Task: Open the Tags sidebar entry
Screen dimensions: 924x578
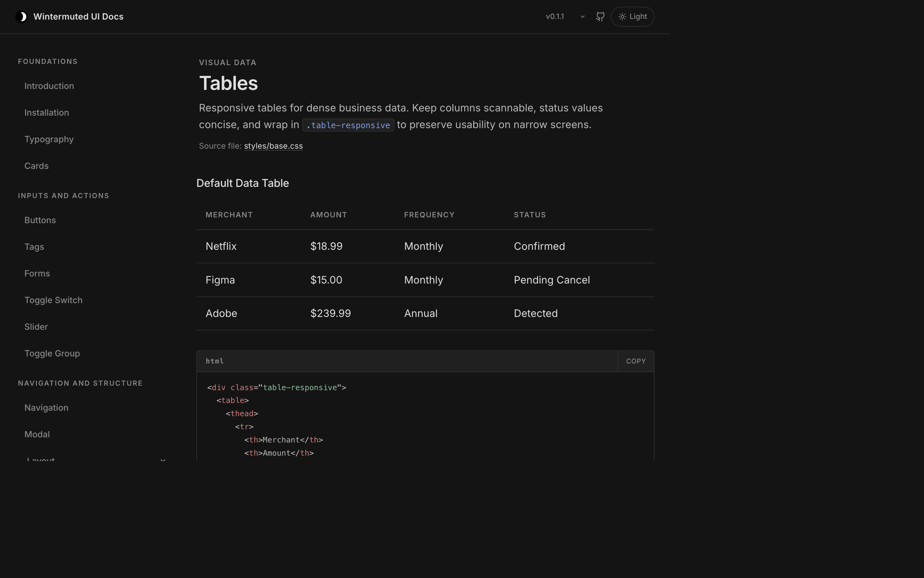Action: coord(34,247)
